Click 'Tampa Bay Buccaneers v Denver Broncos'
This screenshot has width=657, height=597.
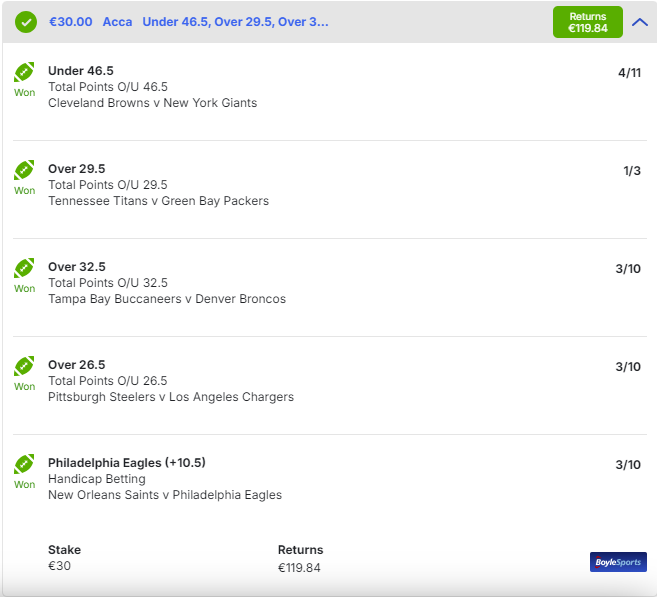[x=167, y=299]
